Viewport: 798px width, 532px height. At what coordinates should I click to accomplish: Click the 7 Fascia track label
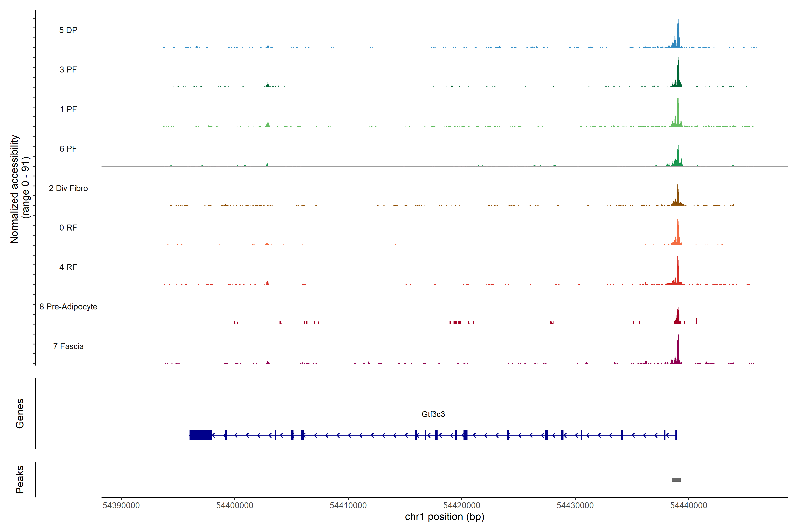click(x=68, y=346)
